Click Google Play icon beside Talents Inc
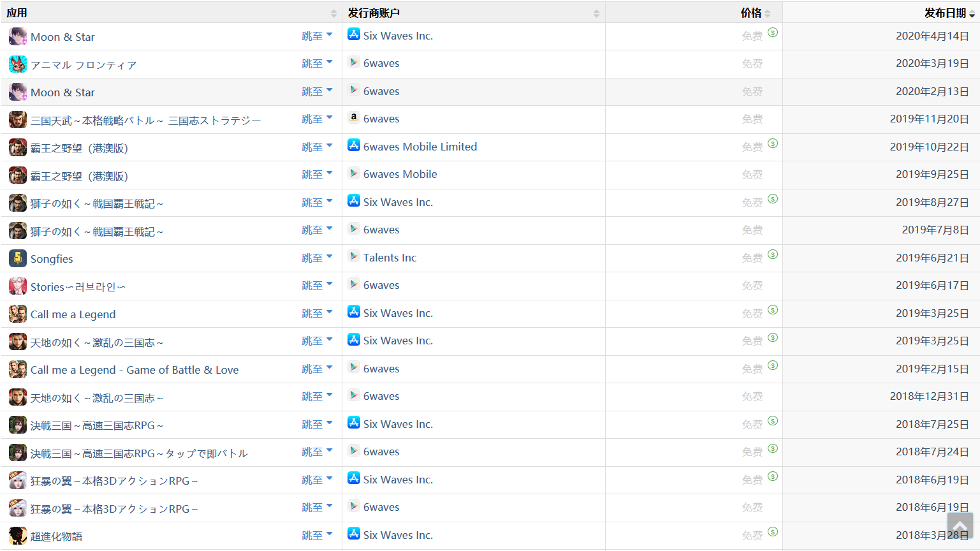Screen dimensions: 980x551 pos(353,256)
